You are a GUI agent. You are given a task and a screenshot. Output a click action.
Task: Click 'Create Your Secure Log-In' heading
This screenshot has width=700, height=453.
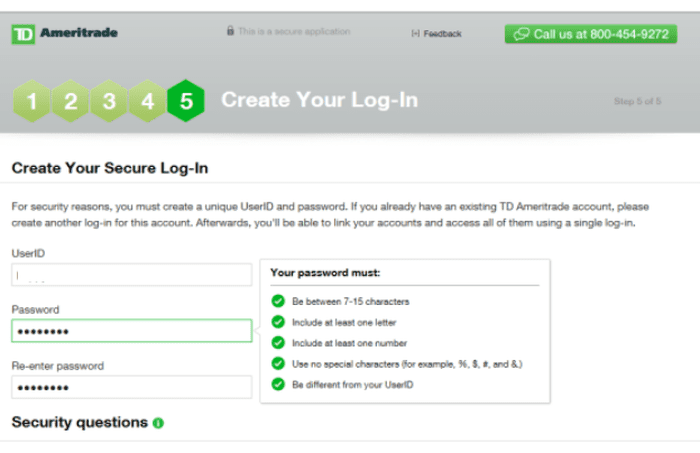coord(110,168)
